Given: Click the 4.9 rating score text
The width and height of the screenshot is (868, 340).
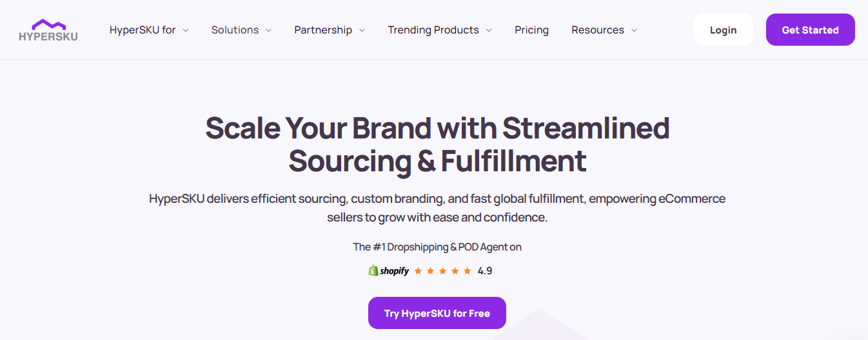Looking at the screenshot, I should point(485,271).
